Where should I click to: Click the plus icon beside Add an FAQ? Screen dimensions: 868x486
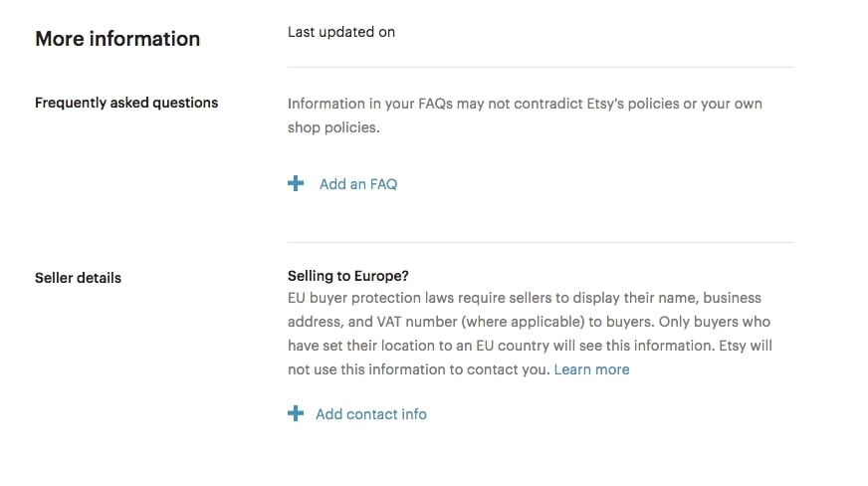pyautogui.click(x=296, y=183)
